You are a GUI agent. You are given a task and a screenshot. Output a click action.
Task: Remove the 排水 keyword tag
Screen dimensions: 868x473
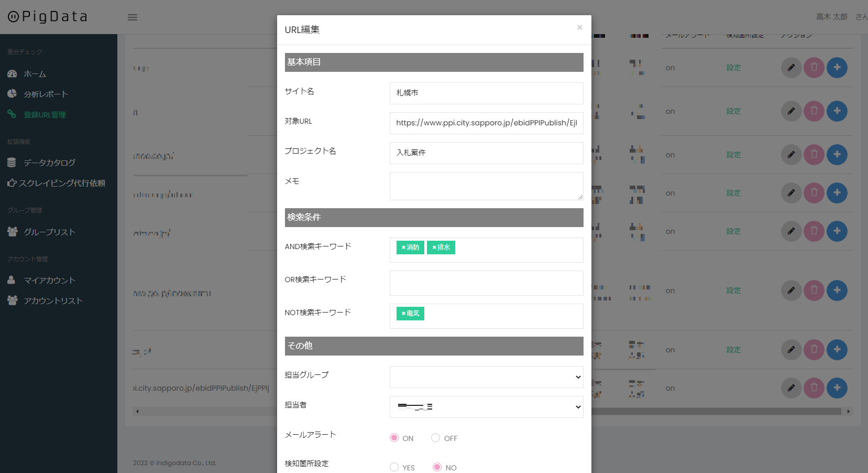pos(434,248)
